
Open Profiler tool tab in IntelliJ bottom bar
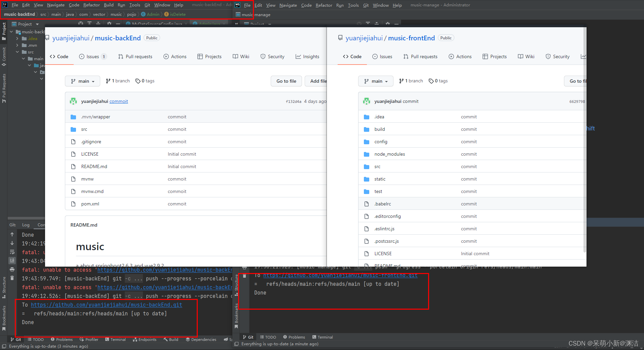click(x=89, y=339)
